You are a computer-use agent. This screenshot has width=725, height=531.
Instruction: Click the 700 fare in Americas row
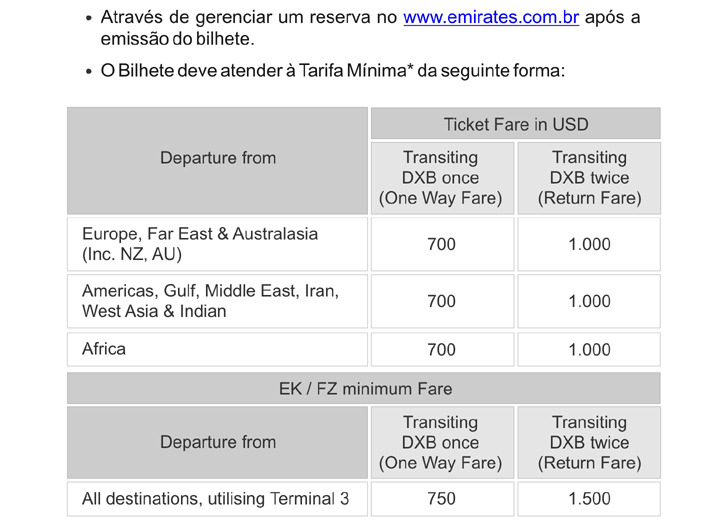[442, 301]
